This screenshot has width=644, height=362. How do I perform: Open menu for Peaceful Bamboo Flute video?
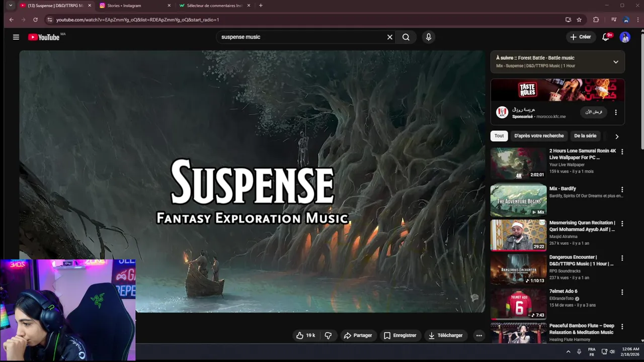(x=622, y=326)
